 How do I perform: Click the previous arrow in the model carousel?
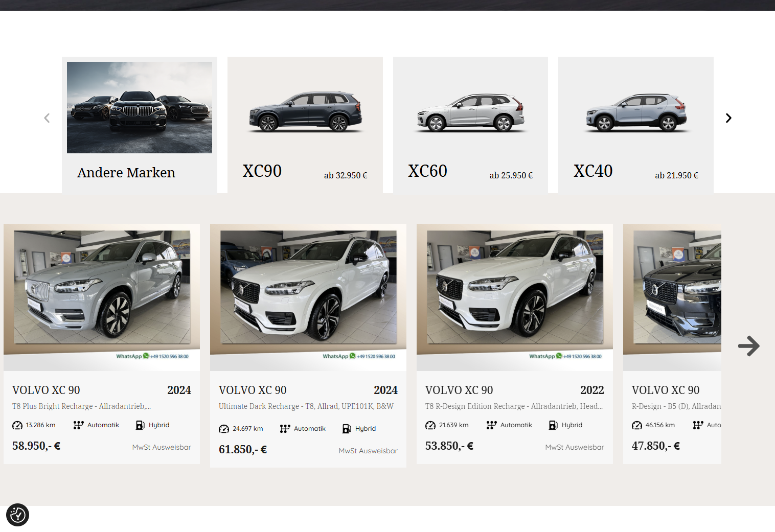(x=47, y=118)
